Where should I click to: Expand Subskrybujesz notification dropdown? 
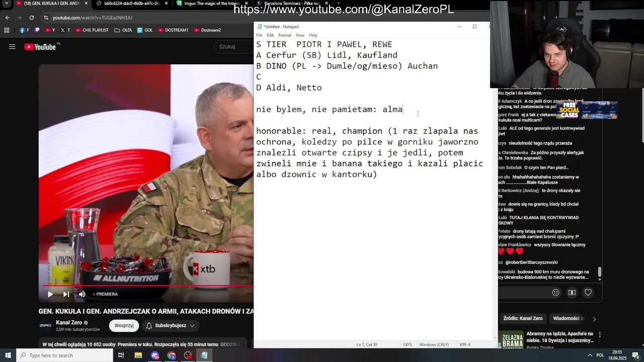click(170, 325)
